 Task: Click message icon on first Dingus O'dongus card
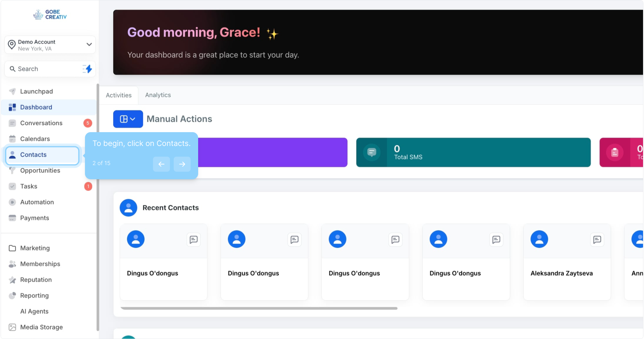(x=193, y=240)
